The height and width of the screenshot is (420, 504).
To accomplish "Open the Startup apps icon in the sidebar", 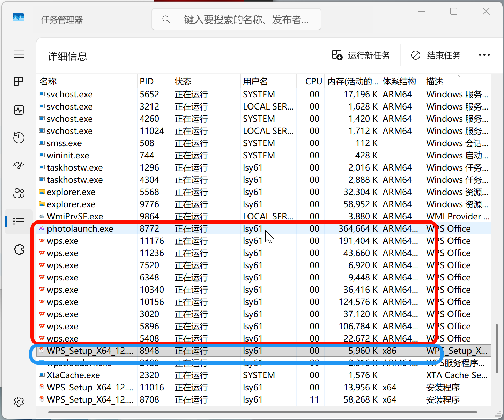I will [19, 165].
